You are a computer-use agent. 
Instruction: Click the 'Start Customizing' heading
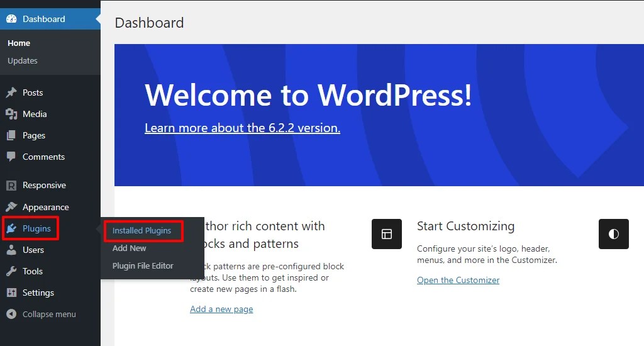click(466, 226)
